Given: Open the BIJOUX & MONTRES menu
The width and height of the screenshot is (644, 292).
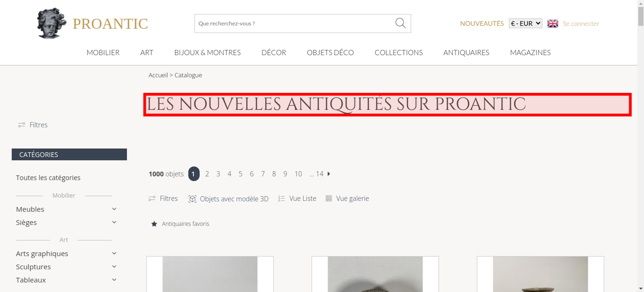Looking at the screenshot, I should [207, 52].
